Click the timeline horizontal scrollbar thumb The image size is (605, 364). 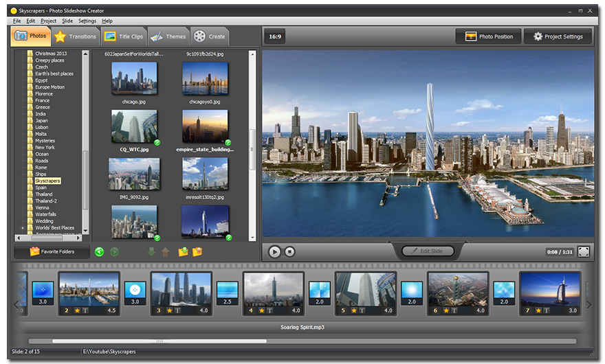[x=159, y=341]
